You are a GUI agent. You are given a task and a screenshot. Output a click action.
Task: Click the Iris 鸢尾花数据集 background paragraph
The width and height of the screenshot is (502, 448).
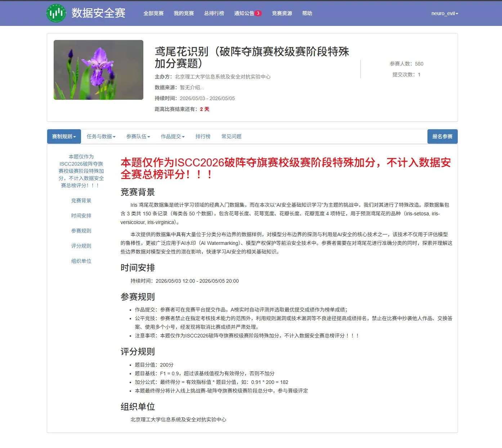(285, 214)
